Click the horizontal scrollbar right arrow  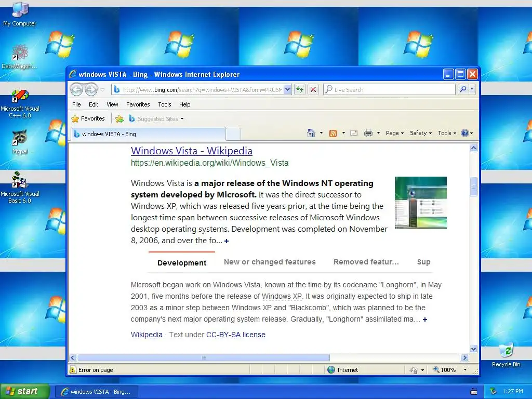(465, 357)
